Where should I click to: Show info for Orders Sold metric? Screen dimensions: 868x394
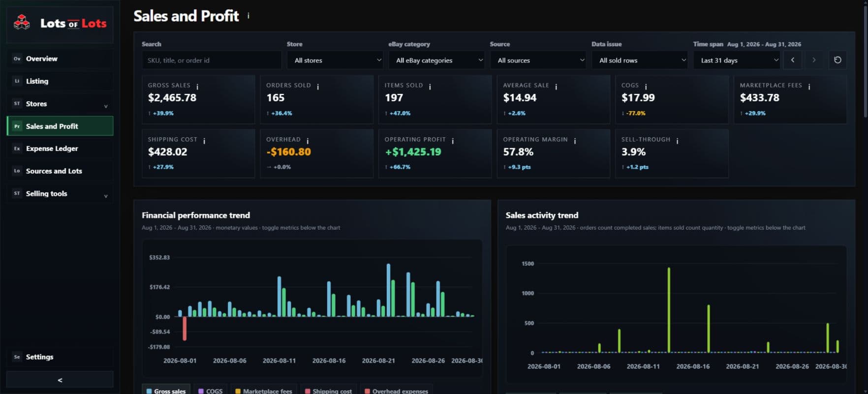tap(318, 87)
